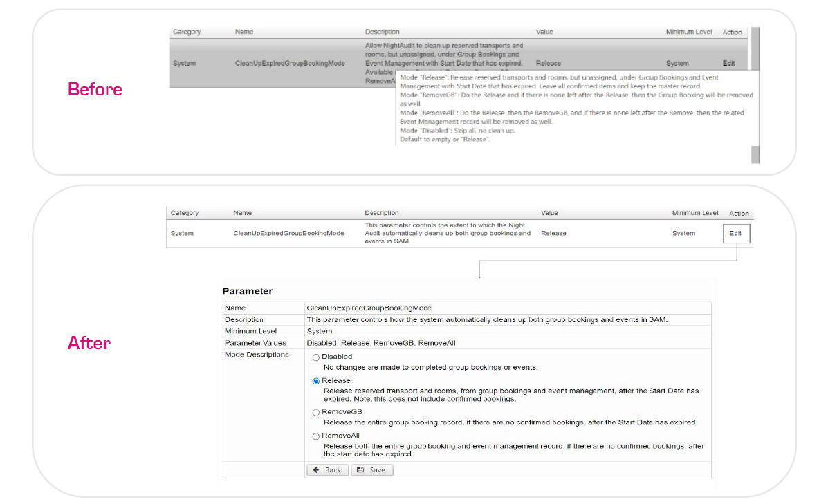Click the Description column header in Before table
Screen dimensions: 819x504
tap(383, 32)
